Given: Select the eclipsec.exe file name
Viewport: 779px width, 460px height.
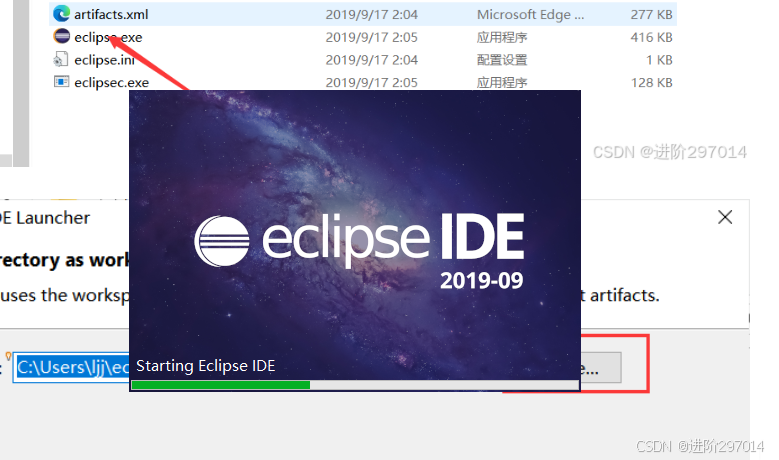Looking at the screenshot, I should [112, 82].
